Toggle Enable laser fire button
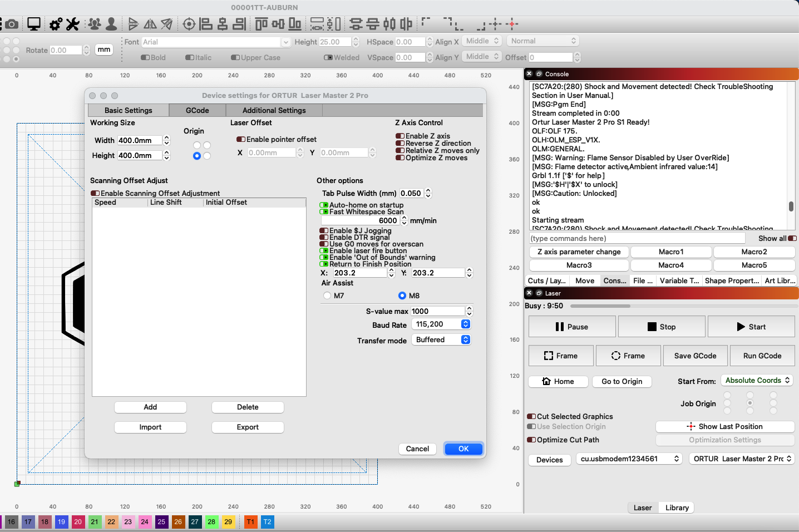This screenshot has height=532, width=799. click(324, 250)
